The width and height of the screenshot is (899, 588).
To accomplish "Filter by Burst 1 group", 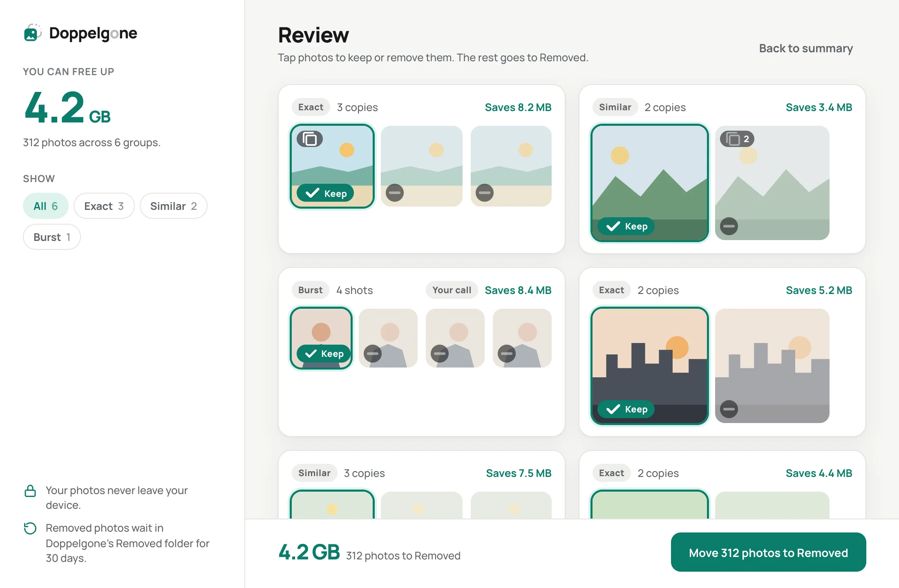I will click(x=52, y=237).
